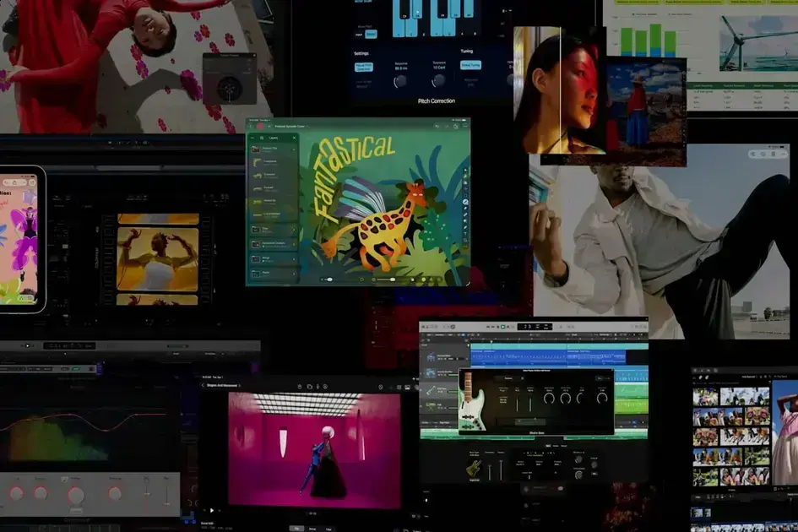Select the arrow selection tool atop the illustration tool strip

(x=465, y=171)
